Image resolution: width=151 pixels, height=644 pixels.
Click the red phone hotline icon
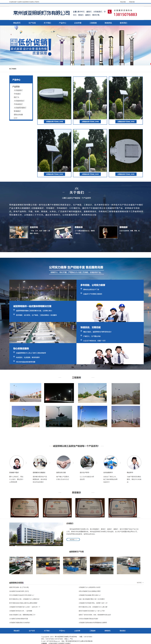pyautogui.click(x=110, y=12)
